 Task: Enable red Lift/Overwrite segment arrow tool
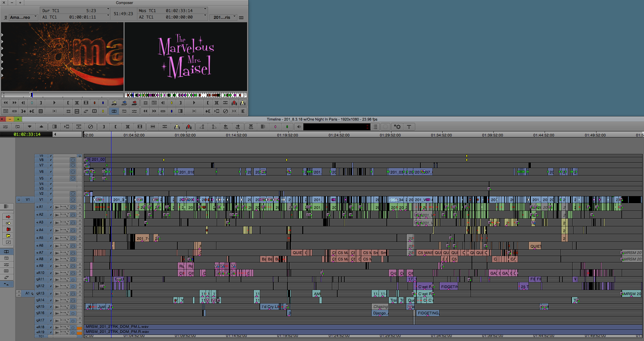(8, 217)
